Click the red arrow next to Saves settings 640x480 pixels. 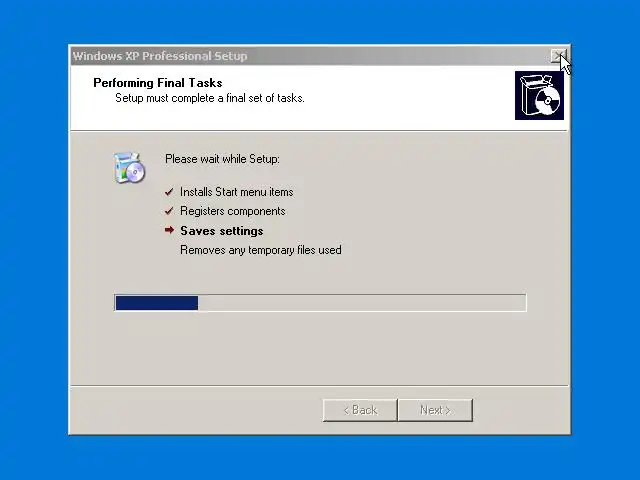(169, 230)
